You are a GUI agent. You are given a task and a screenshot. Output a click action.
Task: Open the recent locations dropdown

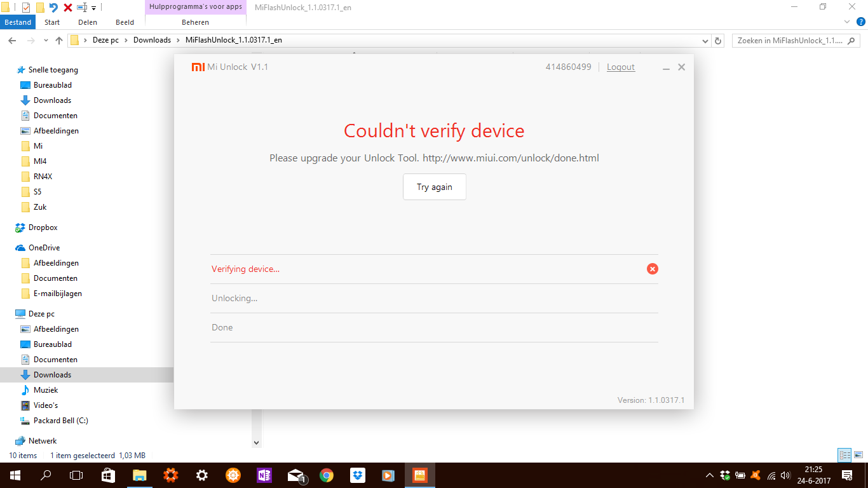click(45, 40)
